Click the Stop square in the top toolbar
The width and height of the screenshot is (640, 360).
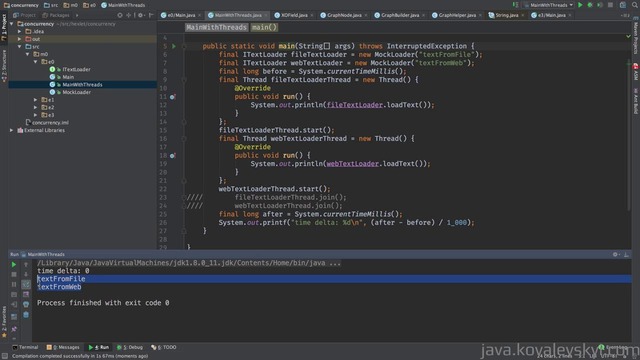(610, 5)
